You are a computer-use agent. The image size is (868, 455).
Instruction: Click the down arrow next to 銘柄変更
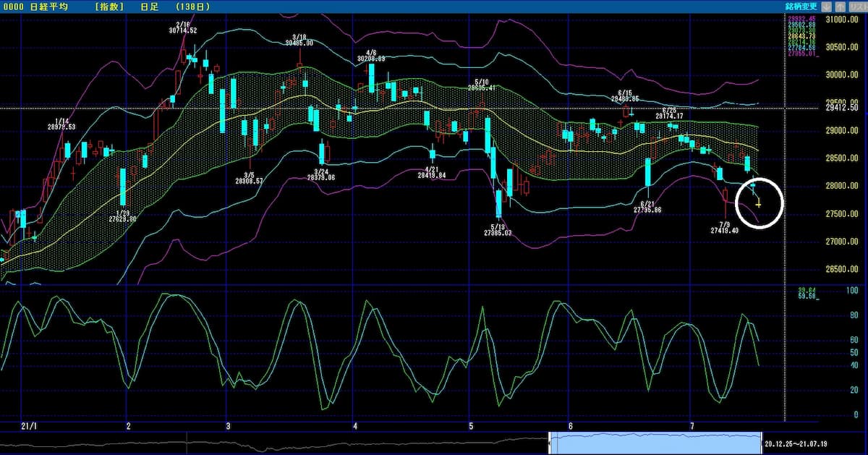point(826,6)
